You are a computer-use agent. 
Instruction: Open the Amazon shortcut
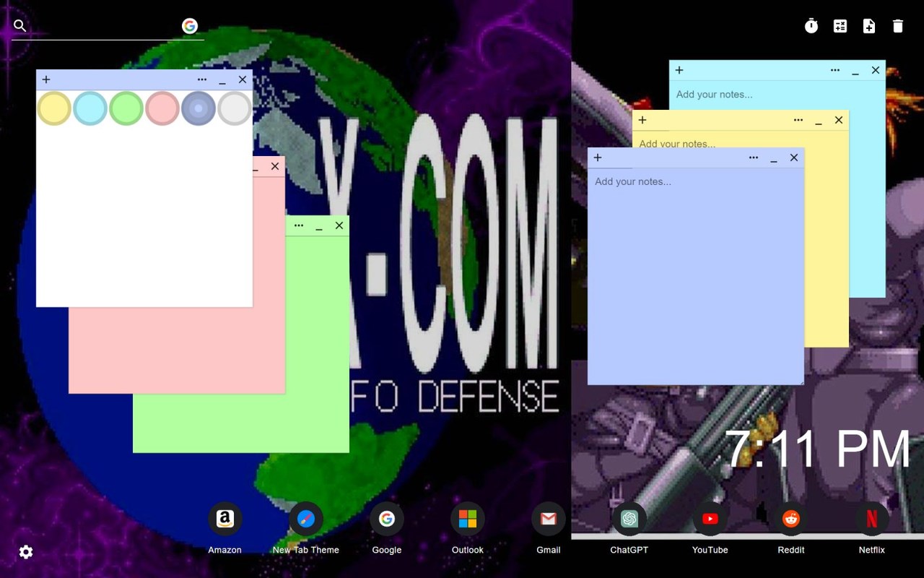tap(225, 528)
